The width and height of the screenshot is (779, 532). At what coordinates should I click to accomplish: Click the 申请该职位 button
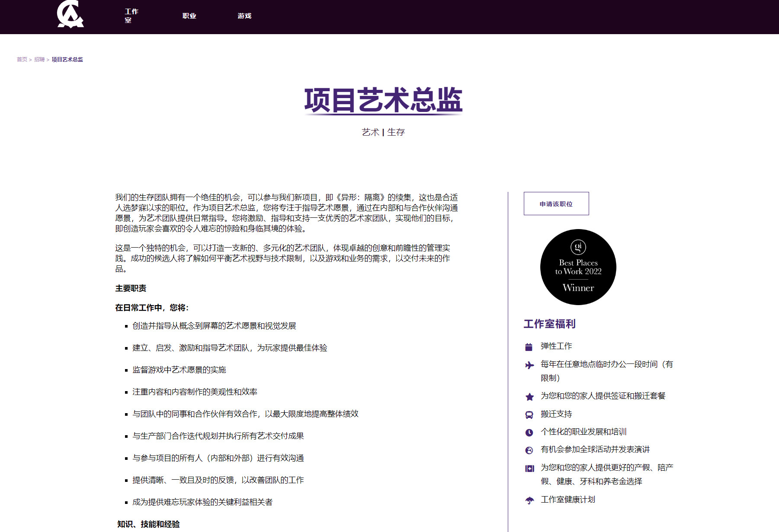pos(556,204)
